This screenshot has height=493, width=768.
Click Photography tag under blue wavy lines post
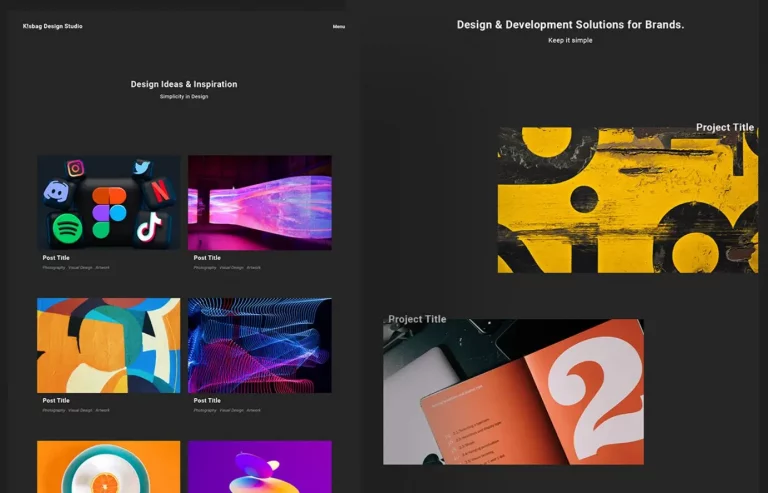pos(205,410)
